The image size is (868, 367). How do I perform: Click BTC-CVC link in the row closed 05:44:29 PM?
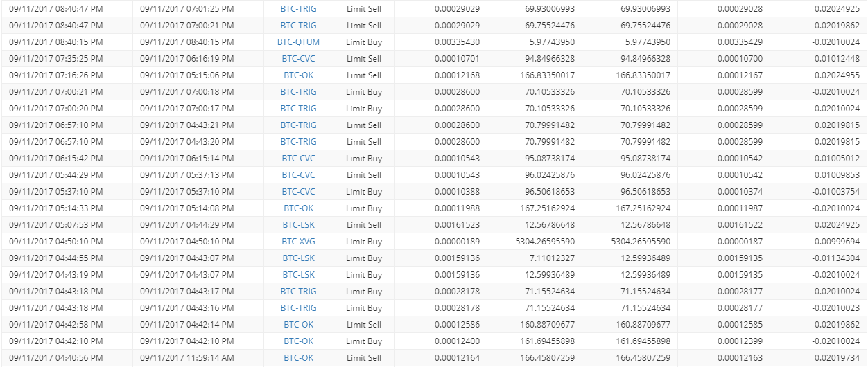click(x=298, y=175)
